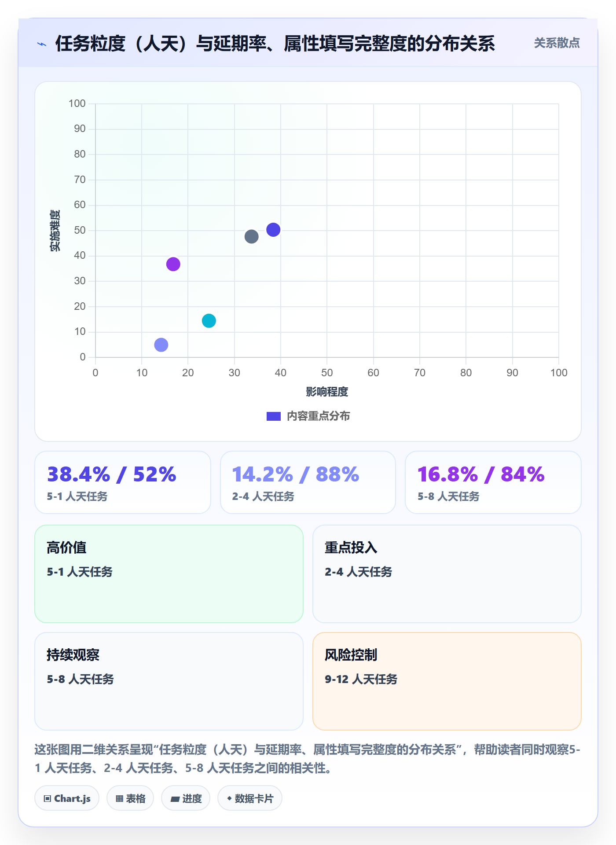Toggle the 内容重点分布 legend label
This screenshot has width=616, height=845.
(318, 416)
